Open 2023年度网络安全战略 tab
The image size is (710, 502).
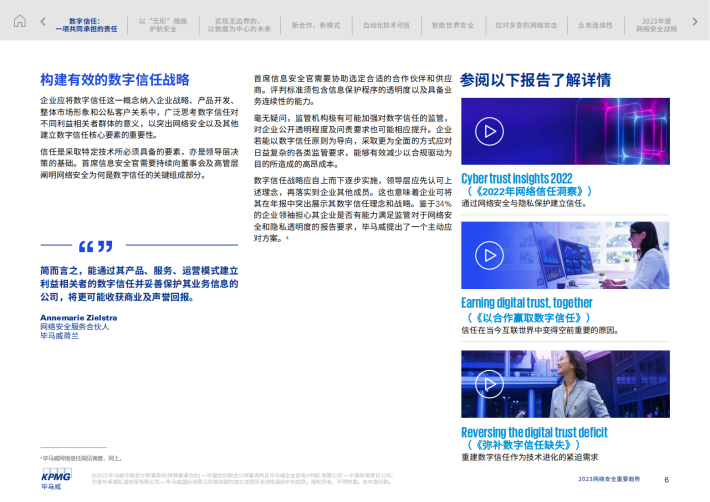point(656,25)
